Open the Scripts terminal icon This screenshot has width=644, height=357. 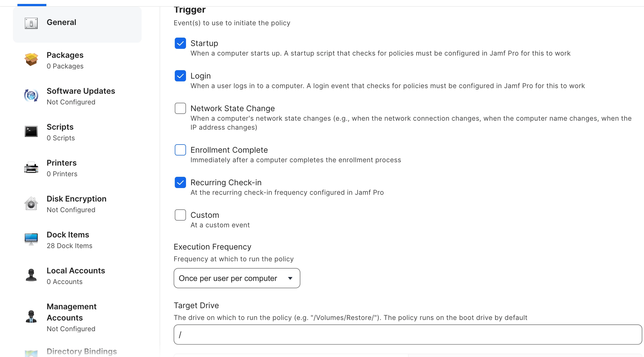pyautogui.click(x=31, y=131)
